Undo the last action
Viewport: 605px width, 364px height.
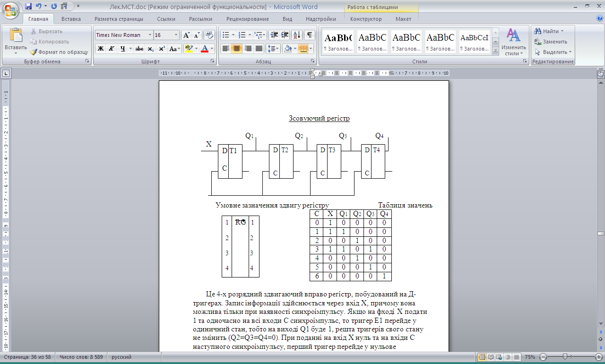click(39, 6)
